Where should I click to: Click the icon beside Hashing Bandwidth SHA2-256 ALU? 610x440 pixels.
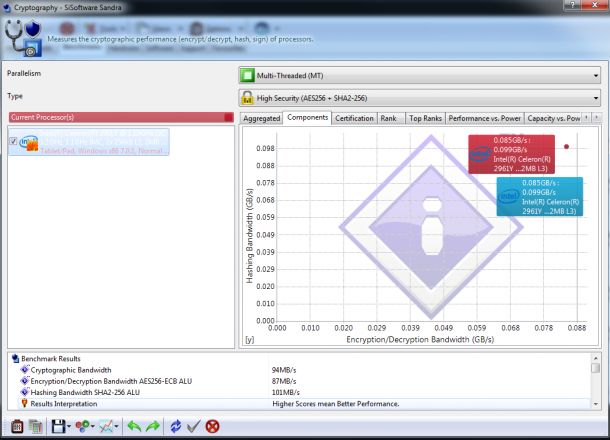pyautogui.click(x=25, y=392)
